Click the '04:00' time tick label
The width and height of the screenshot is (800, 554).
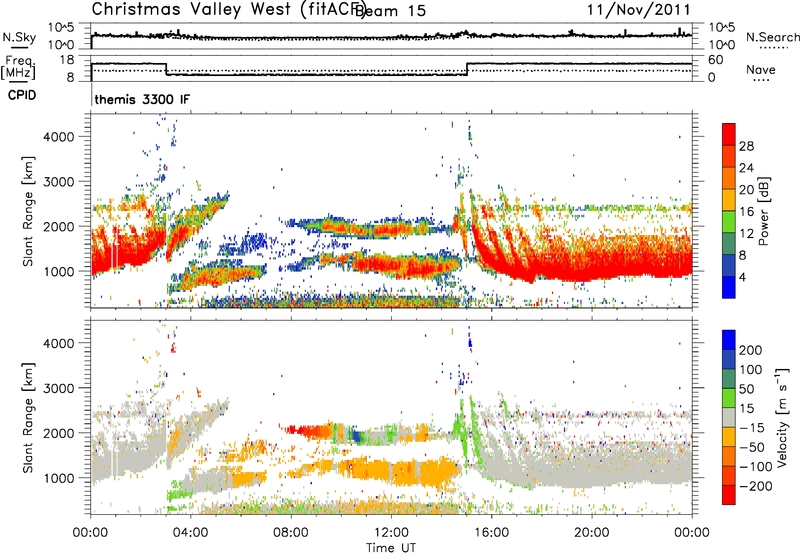click(190, 533)
